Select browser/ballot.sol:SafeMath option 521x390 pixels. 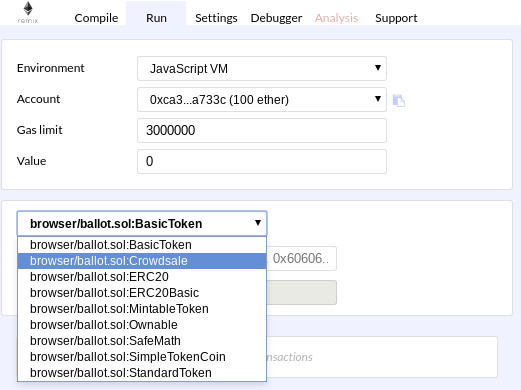[x=142, y=341]
